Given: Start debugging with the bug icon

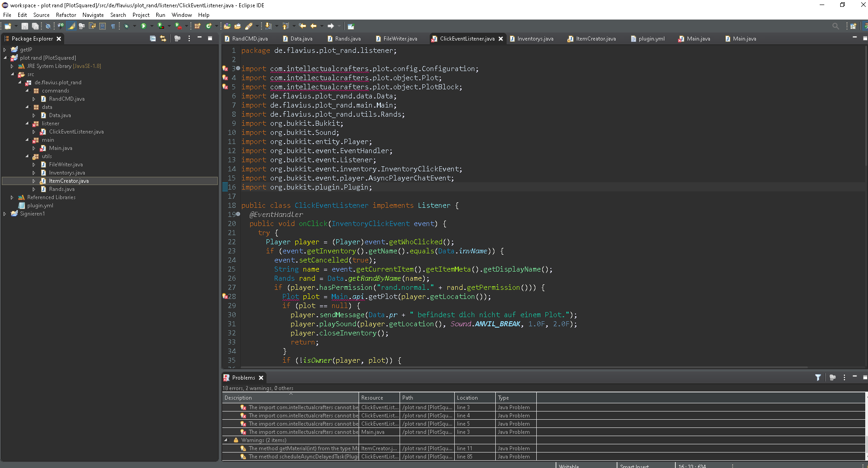Looking at the screenshot, I should point(126,26).
